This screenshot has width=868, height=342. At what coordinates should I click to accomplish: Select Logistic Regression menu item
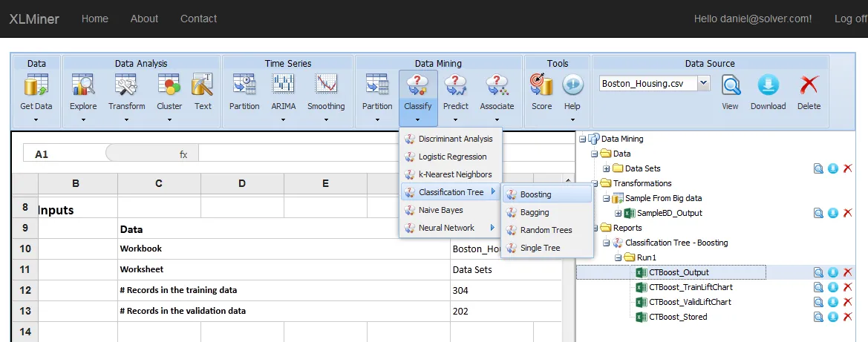(x=450, y=157)
